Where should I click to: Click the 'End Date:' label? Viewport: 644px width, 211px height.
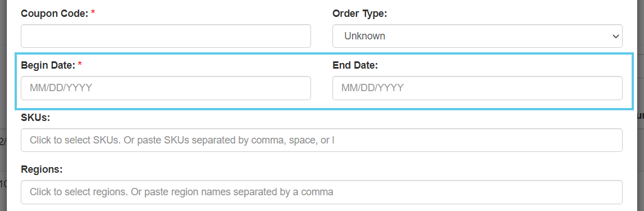[x=355, y=65]
